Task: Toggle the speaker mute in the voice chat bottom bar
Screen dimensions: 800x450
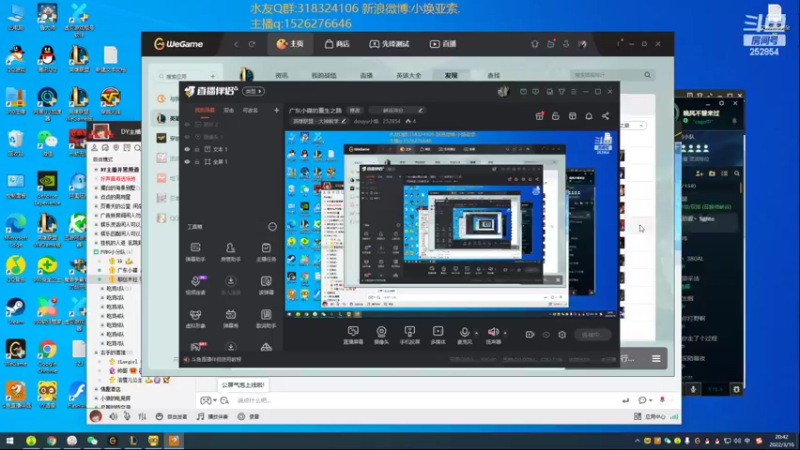Action: [x=113, y=416]
